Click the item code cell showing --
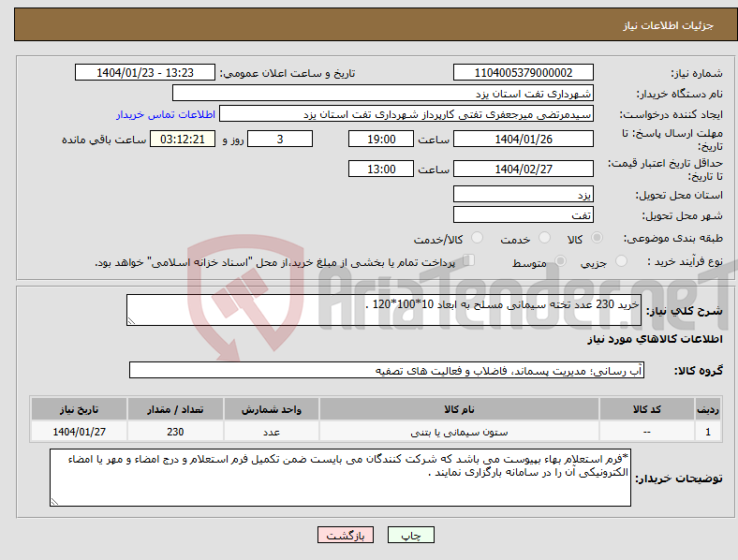 (647, 432)
